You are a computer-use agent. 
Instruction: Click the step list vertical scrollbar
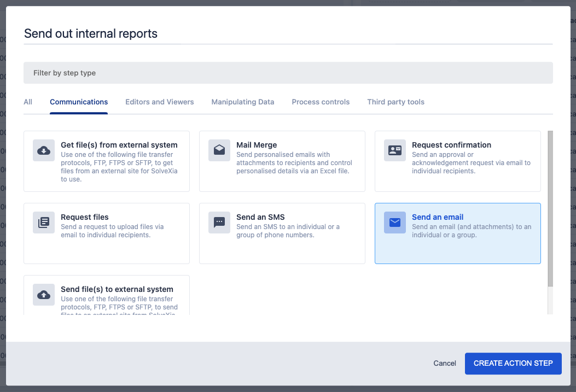[550, 208]
